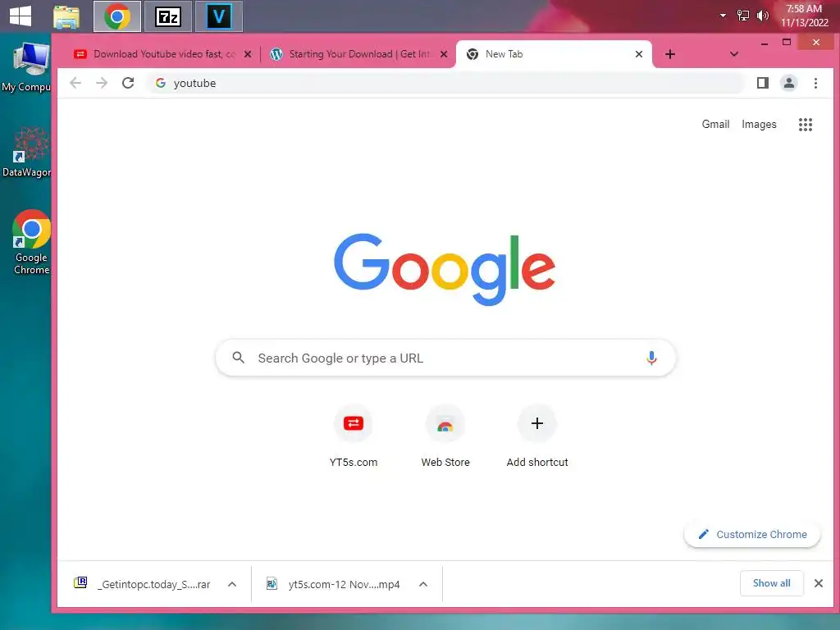Click the Google search box
The width and height of the screenshot is (840, 630).
tap(445, 358)
